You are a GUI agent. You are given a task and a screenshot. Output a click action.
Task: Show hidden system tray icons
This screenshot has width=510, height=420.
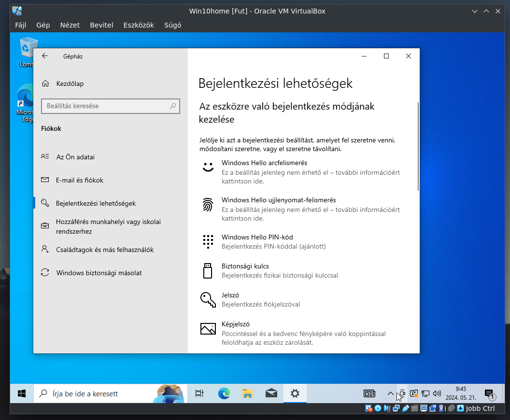point(391,393)
